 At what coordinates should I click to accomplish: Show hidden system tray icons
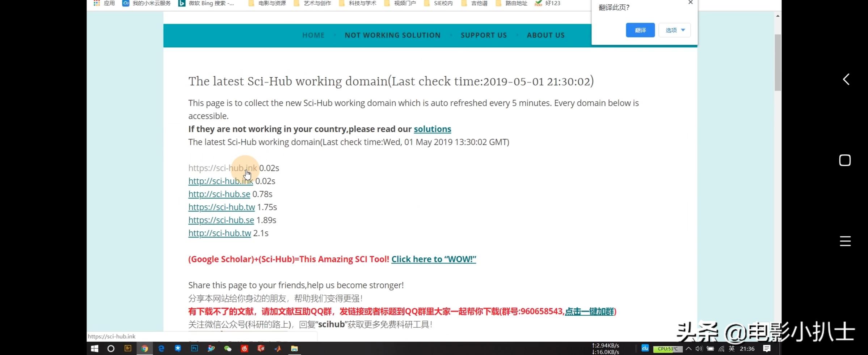click(688, 348)
